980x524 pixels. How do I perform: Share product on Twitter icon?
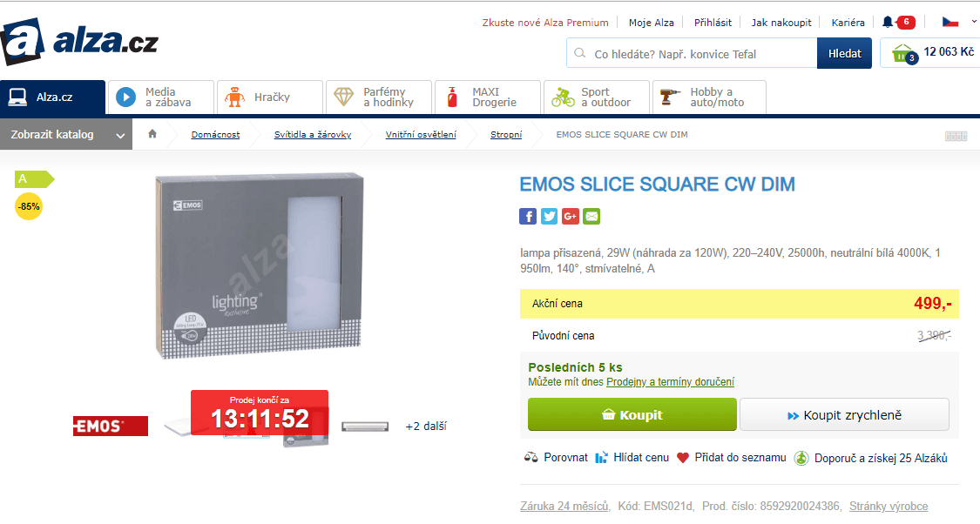click(x=549, y=217)
